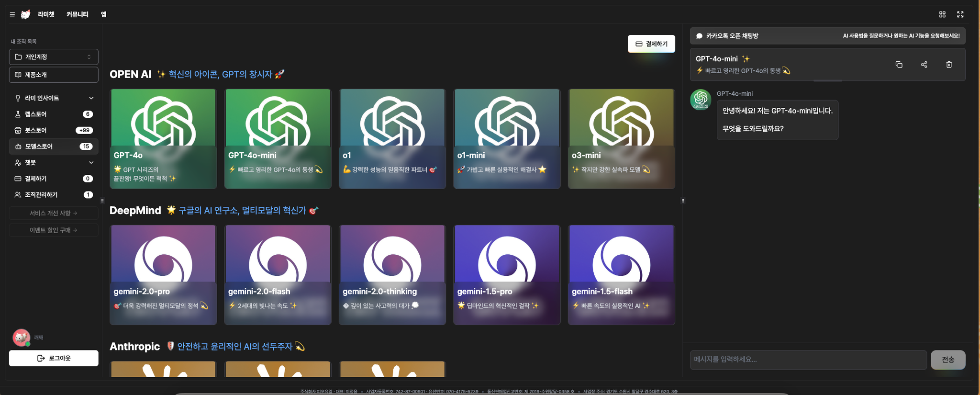980x395 pixels.
Task: Click the 로그아웃 button
Action: pyautogui.click(x=54, y=358)
